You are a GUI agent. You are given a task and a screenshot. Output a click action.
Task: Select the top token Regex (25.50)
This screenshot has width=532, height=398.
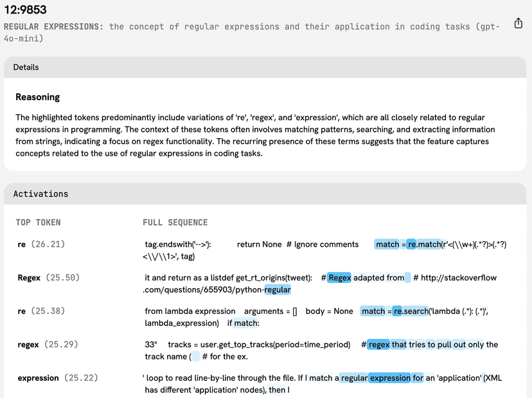(48, 278)
